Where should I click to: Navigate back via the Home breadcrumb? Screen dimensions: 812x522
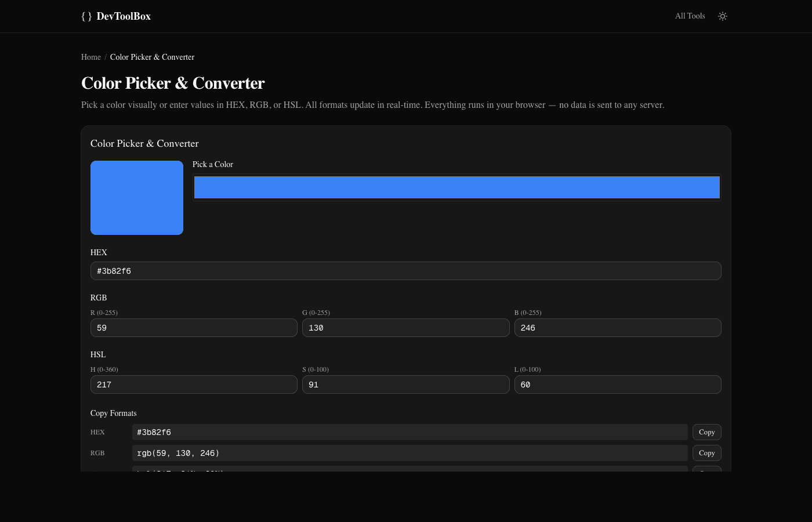[x=91, y=57]
